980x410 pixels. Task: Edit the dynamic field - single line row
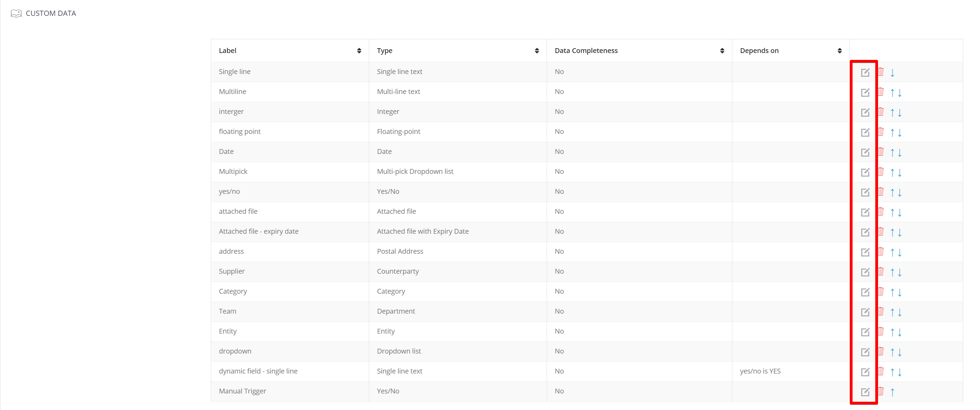point(865,372)
